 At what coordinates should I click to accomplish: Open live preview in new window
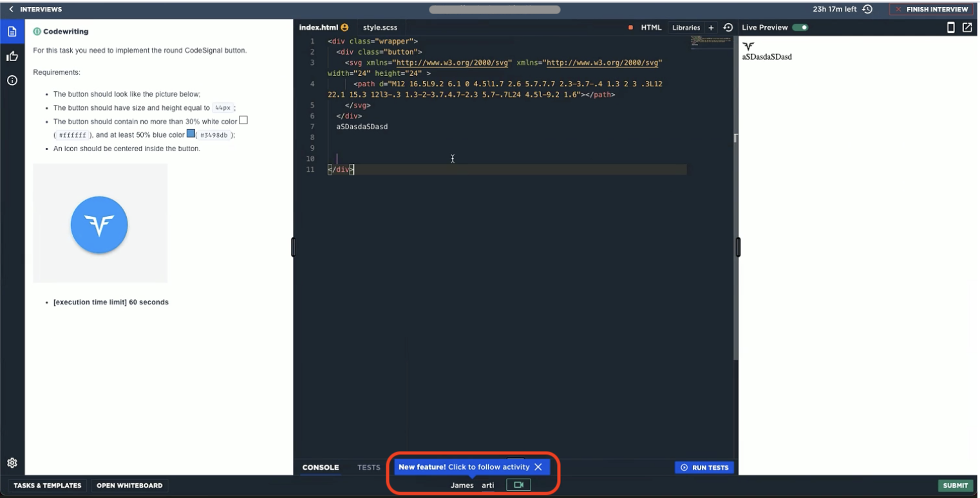[967, 28]
